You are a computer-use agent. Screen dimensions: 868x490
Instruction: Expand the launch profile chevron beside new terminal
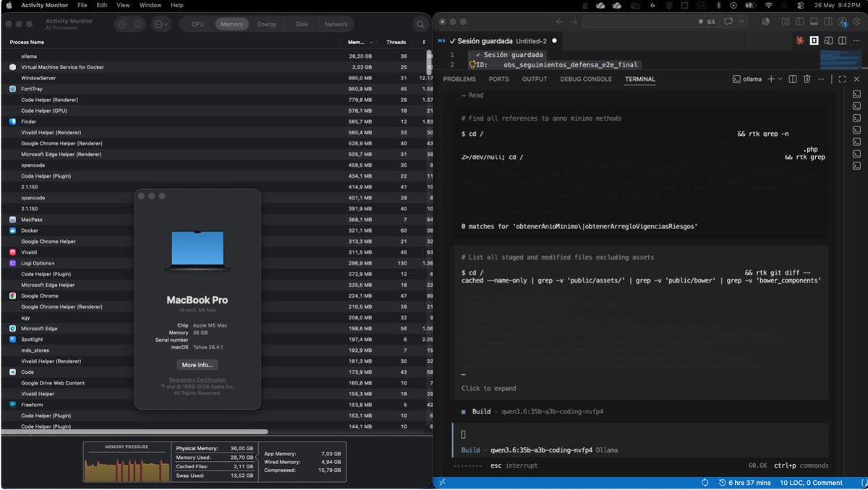780,79
